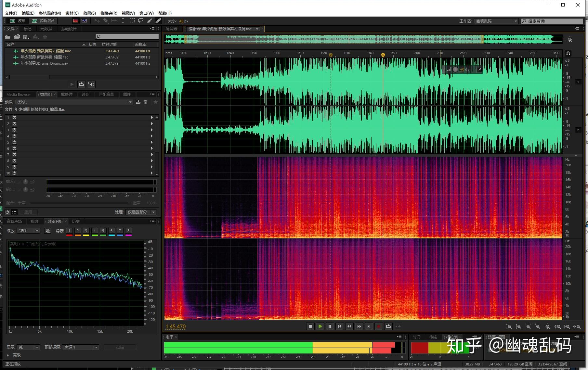This screenshot has height=370, width=588.
Task: Toggle power for effect slot 10
Action: (15, 173)
